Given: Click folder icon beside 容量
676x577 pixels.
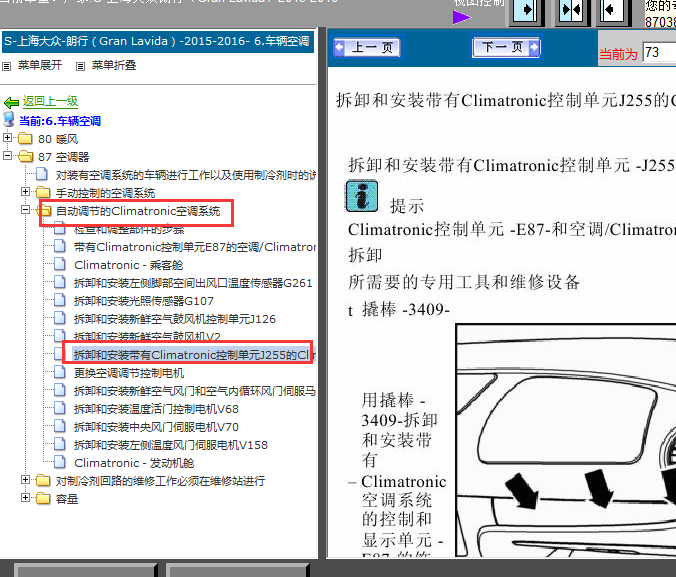Looking at the screenshot, I should coord(43,499).
